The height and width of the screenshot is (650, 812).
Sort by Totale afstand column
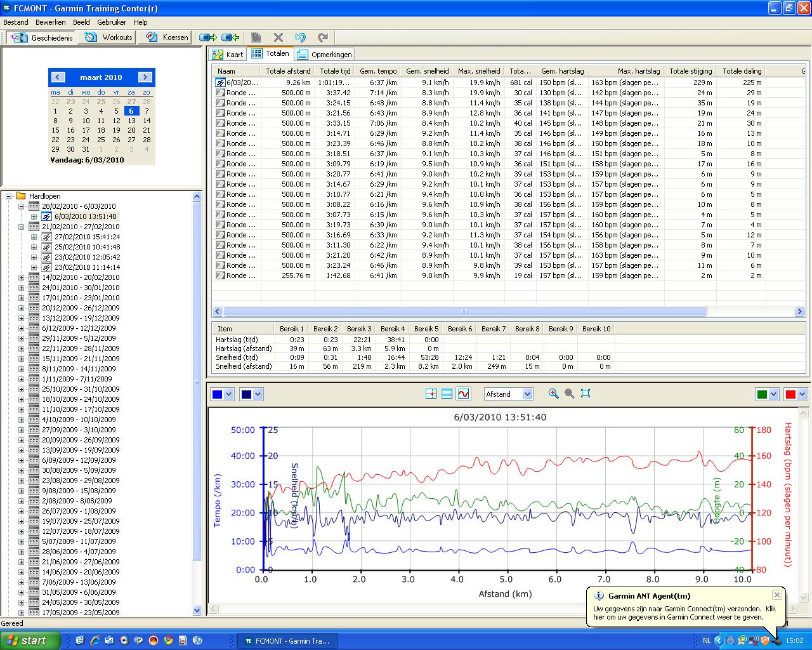[288, 71]
